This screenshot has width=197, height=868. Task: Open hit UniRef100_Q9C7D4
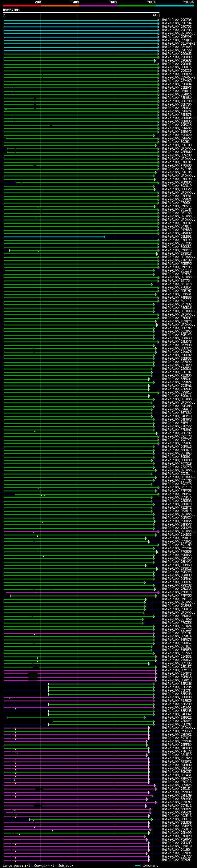coord(177,23)
